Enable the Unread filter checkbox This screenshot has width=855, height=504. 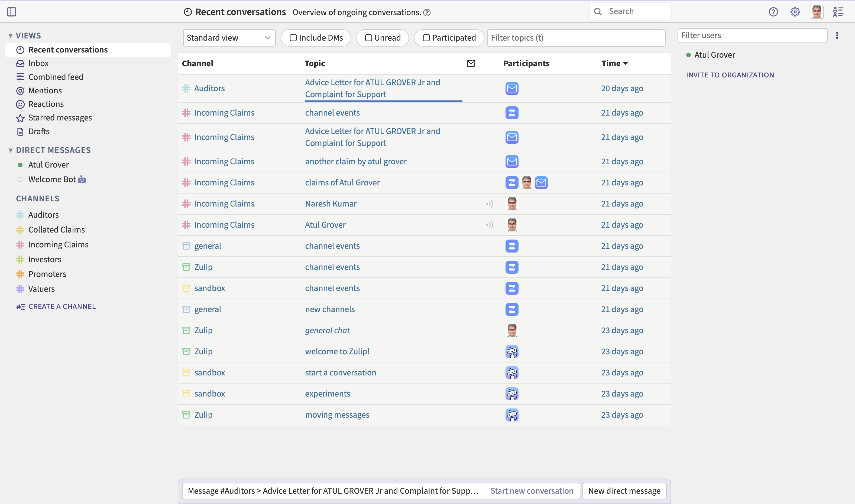368,38
